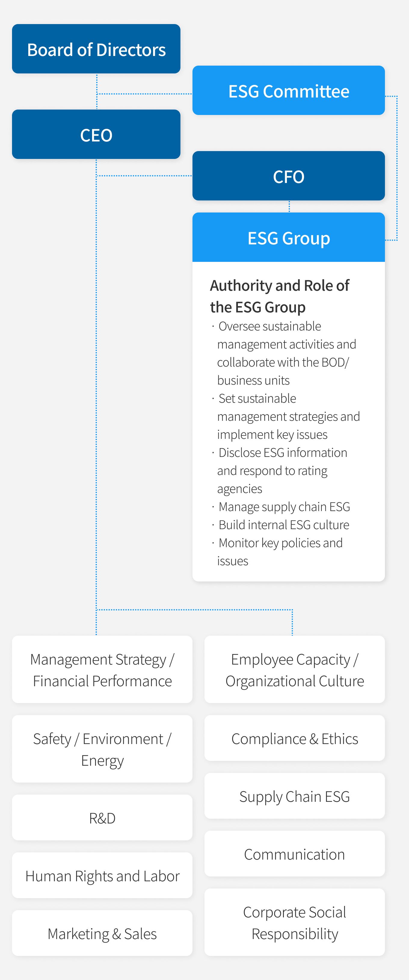Click the ESG Group header

tap(288, 237)
